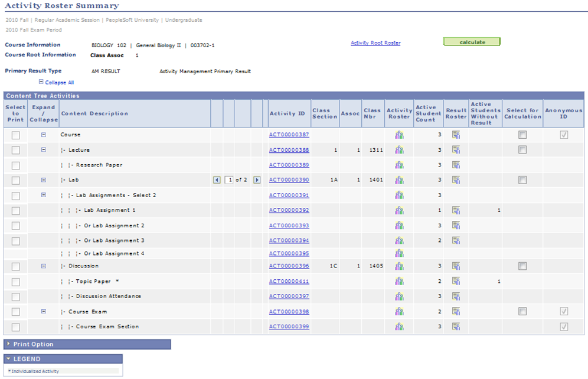Open Activity Roster icon for Course Exam Section

399,326
